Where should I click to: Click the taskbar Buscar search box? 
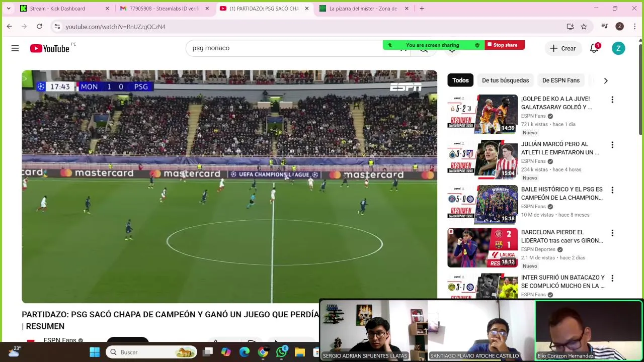152,352
